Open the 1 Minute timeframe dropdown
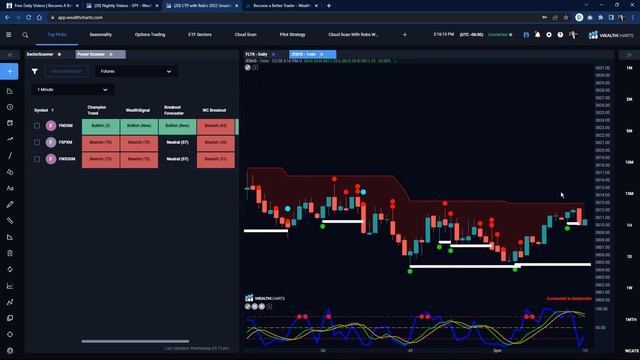 click(73, 90)
